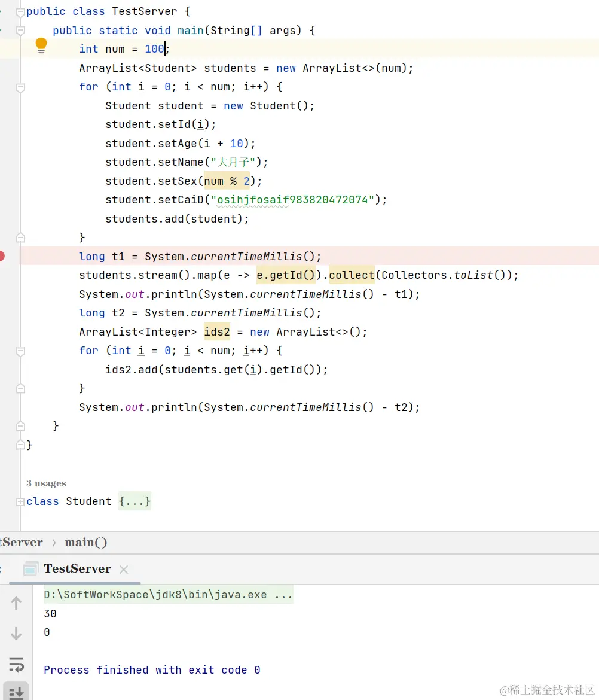Select the Server class breadcrumb
The image size is (599, 700).
click(22, 543)
